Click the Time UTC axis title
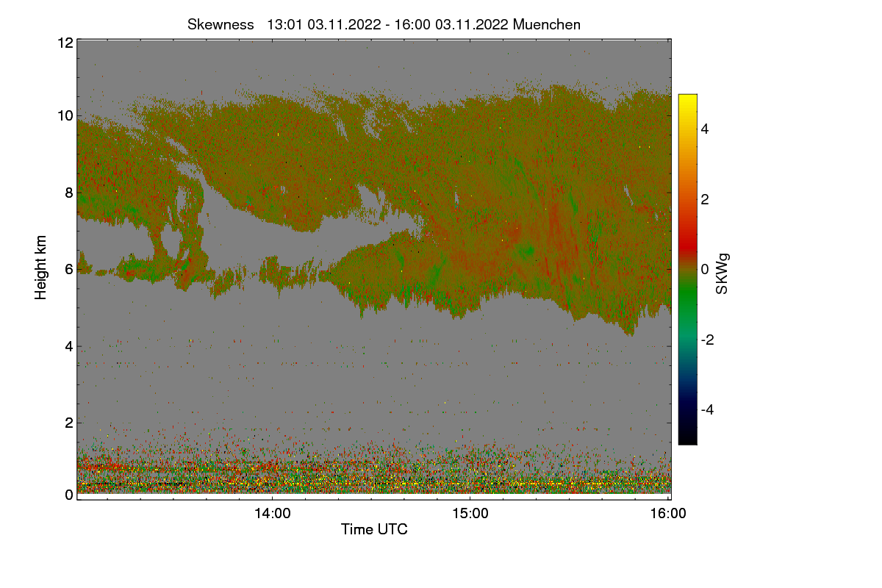882x588 pixels. coord(374,529)
